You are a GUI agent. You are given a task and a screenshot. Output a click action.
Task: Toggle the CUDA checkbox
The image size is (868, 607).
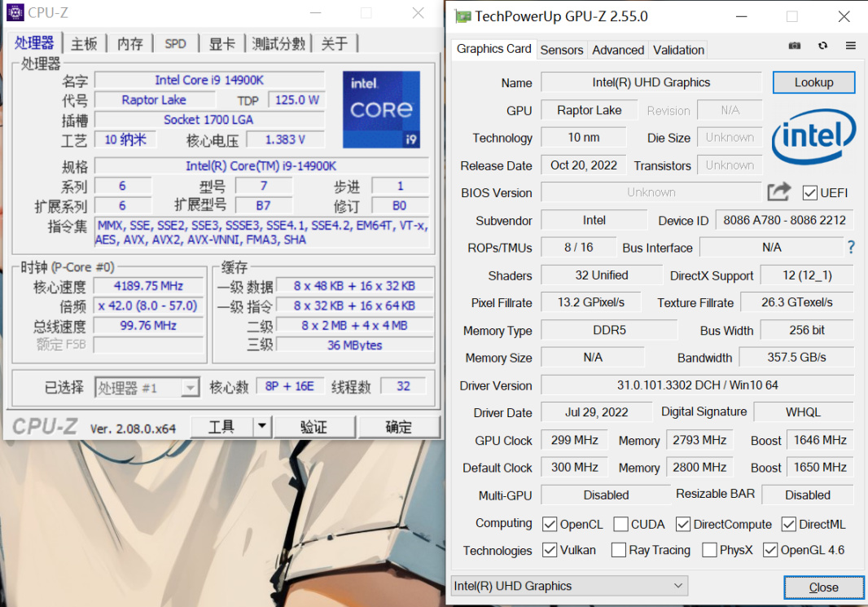(620, 524)
